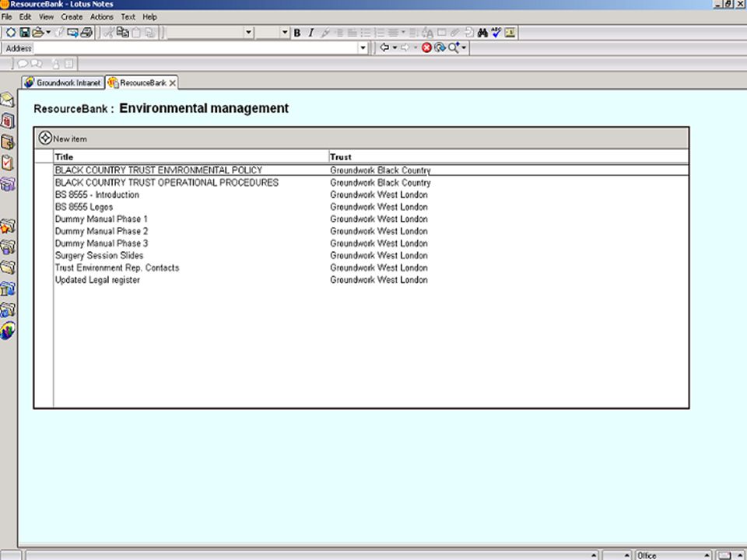Select BLACK COUNTRY TRUST OPERATIONAL PROCEDURES row
Image resolution: width=747 pixels, height=560 pixels.
[x=371, y=182]
